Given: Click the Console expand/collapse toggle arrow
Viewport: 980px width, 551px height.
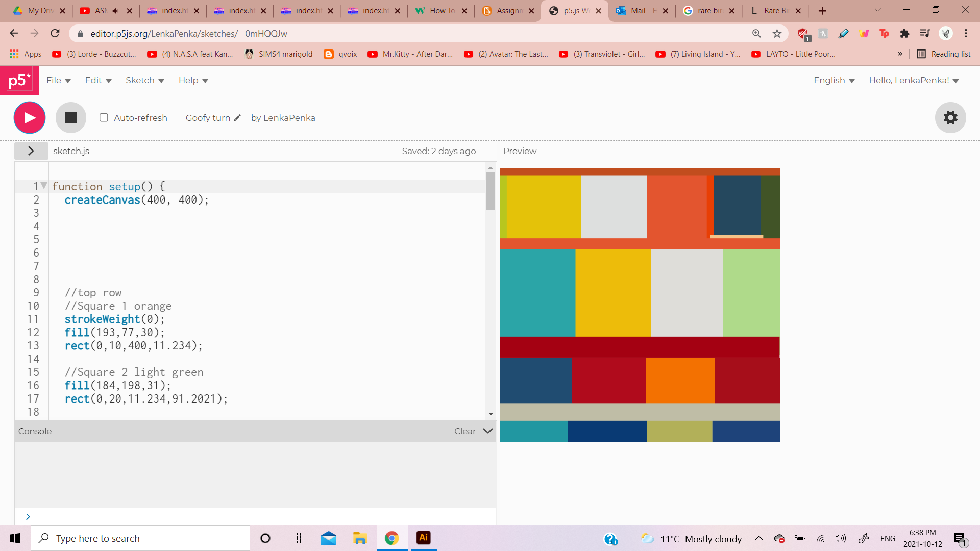Looking at the screenshot, I should (x=487, y=431).
